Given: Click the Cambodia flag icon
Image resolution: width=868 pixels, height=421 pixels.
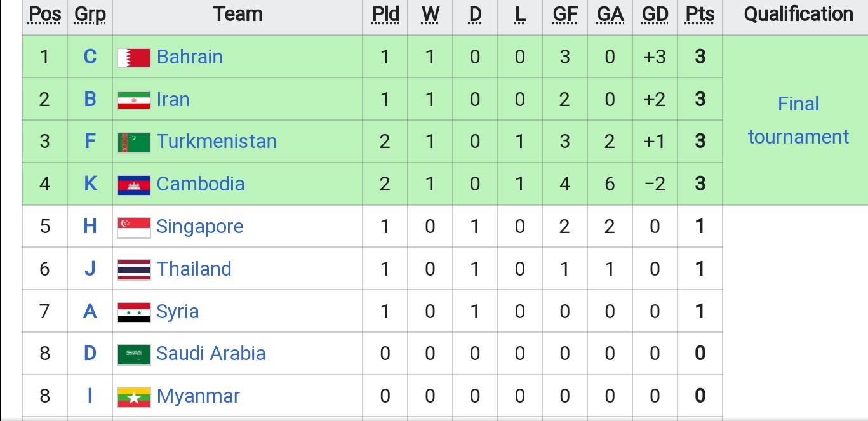Looking at the screenshot, I should 134,185.
